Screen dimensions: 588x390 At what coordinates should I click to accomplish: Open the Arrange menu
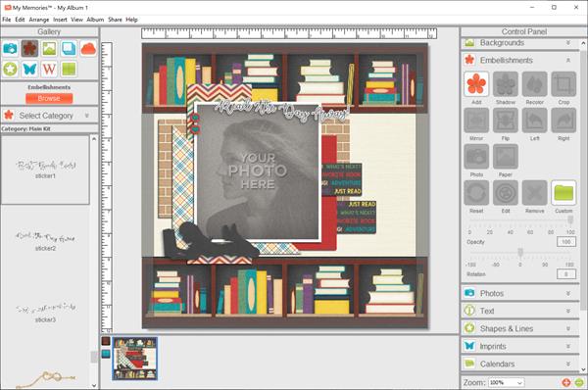[39, 20]
